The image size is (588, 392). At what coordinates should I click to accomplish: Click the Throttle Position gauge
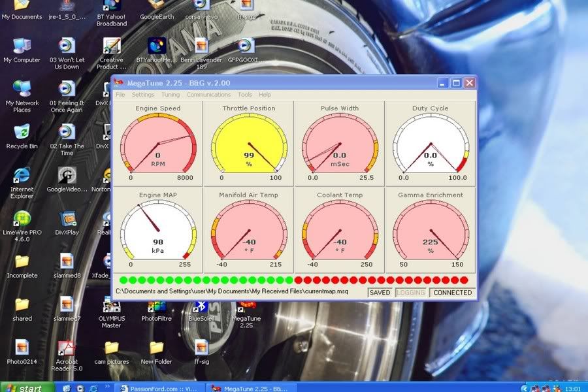point(249,143)
